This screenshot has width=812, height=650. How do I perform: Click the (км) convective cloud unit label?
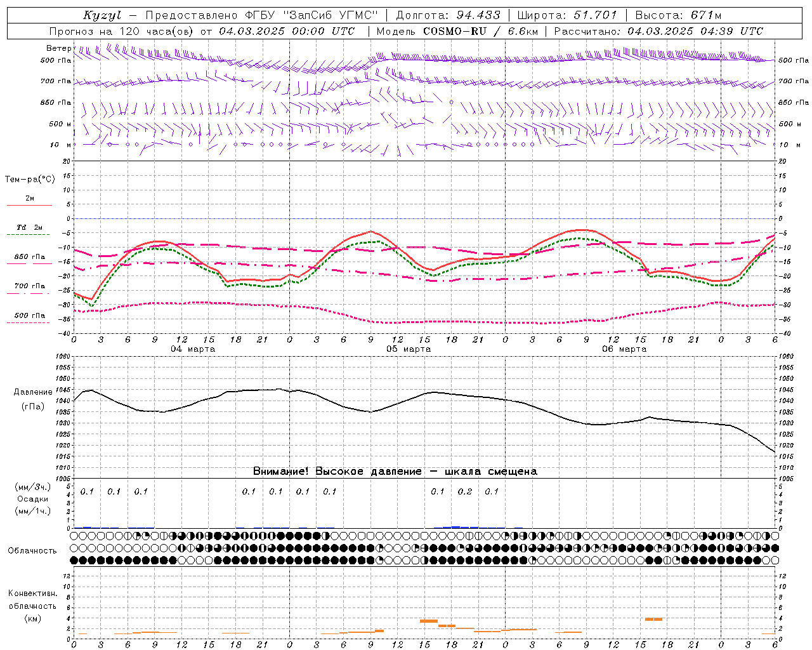coord(32,618)
